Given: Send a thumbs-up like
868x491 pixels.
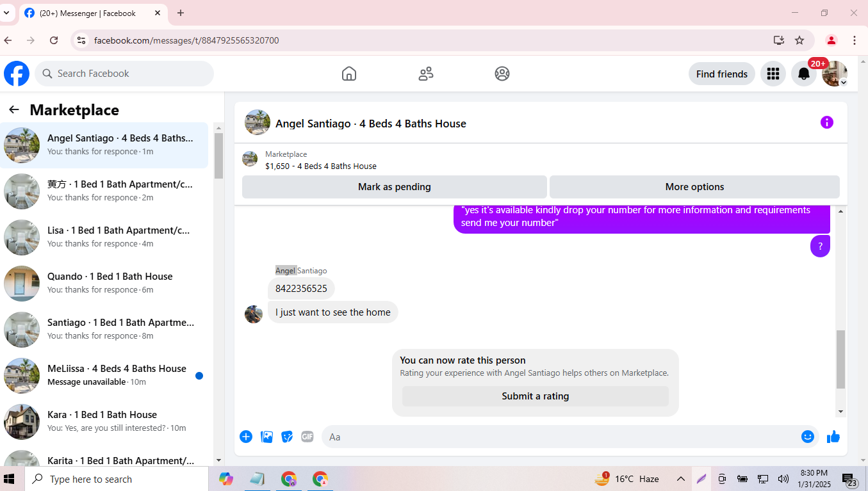Looking at the screenshot, I should 833,437.
